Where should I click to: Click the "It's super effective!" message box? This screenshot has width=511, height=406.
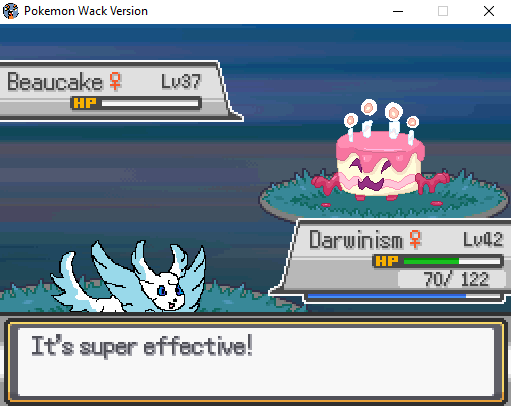(x=255, y=361)
